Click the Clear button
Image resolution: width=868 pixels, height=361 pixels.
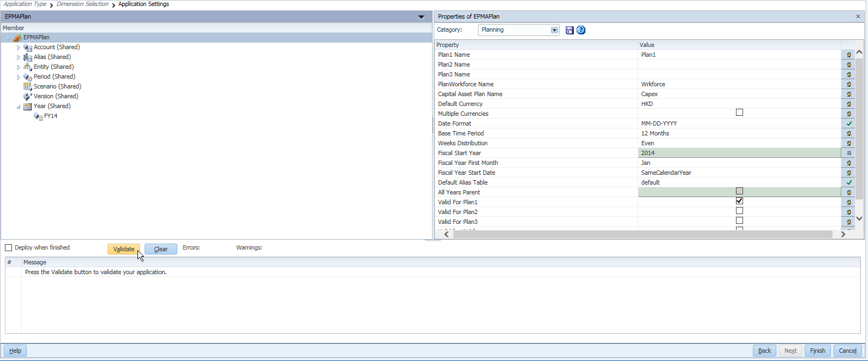(x=161, y=249)
